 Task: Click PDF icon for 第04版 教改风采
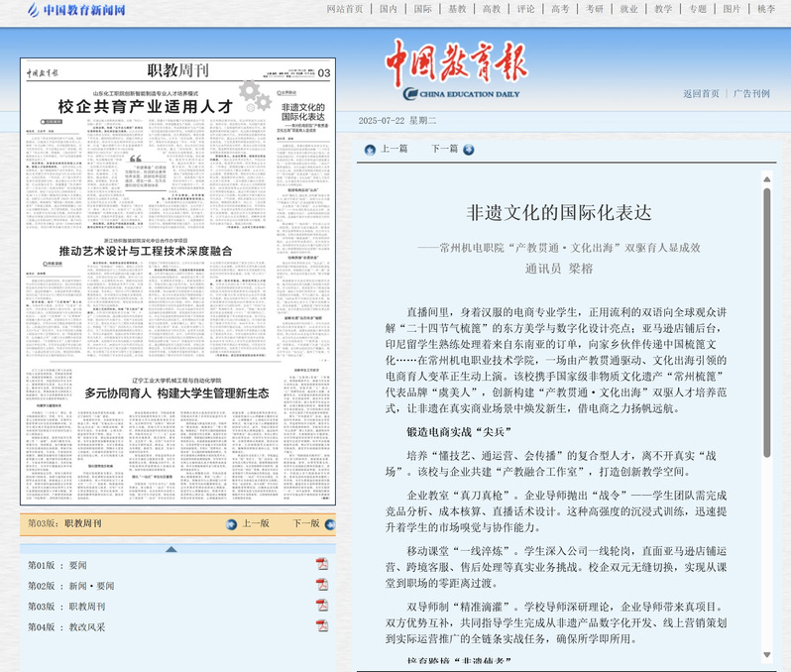point(322,626)
